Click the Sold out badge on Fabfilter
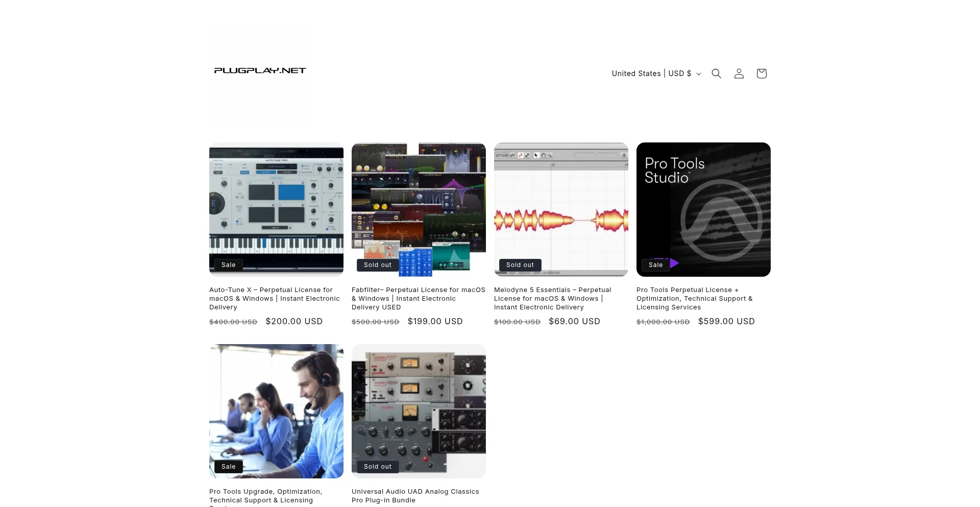The width and height of the screenshot is (980, 507). pyautogui.click(x=378, y=265)
